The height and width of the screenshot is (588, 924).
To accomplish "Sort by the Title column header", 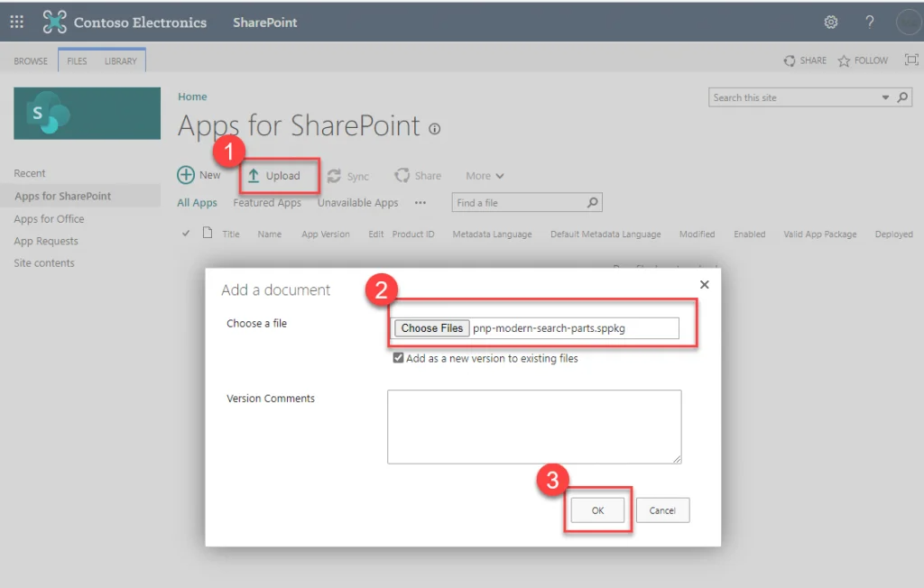I will [x=231, y=234].
